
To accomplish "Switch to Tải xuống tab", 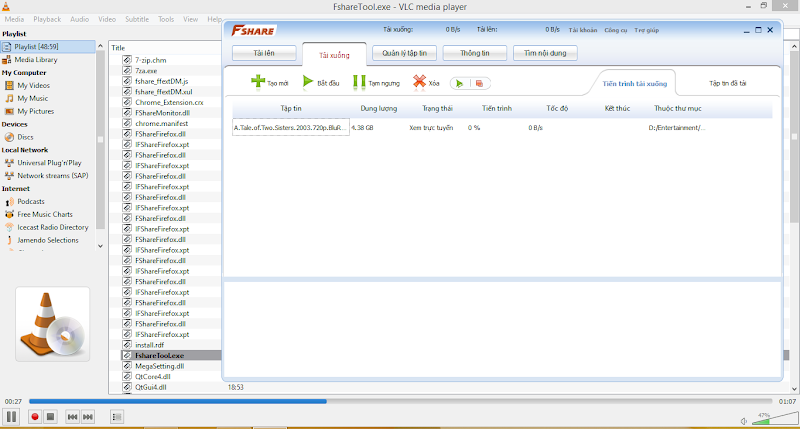I will [334, 55].
